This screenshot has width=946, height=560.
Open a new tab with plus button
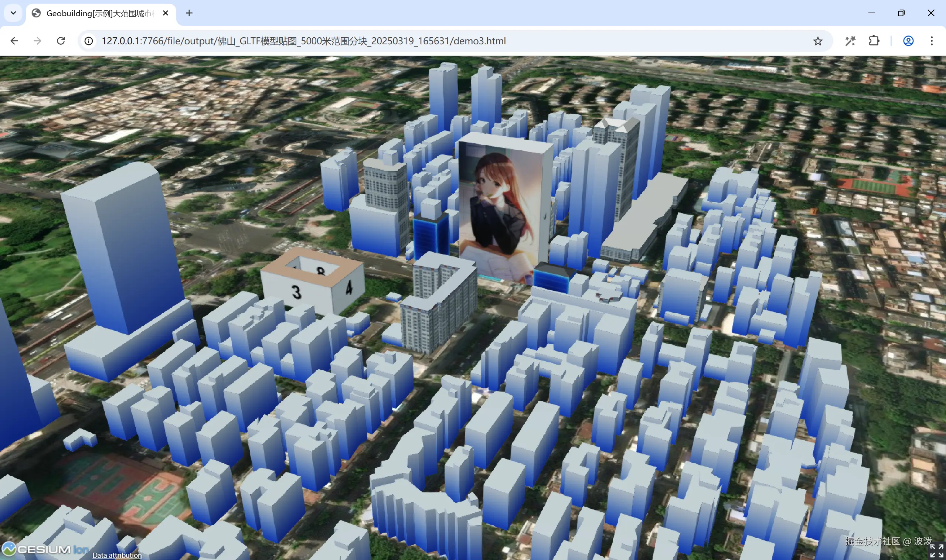tap(189, 13)
